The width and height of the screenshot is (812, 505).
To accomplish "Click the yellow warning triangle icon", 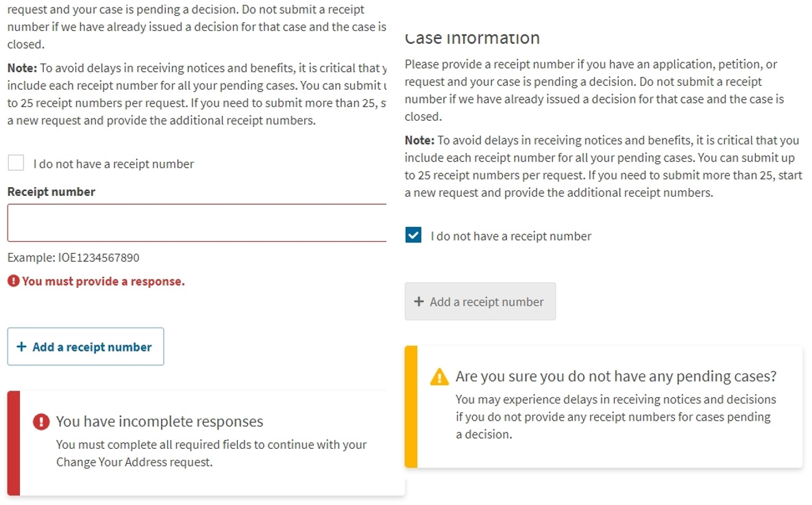I will tap(439, 377).
